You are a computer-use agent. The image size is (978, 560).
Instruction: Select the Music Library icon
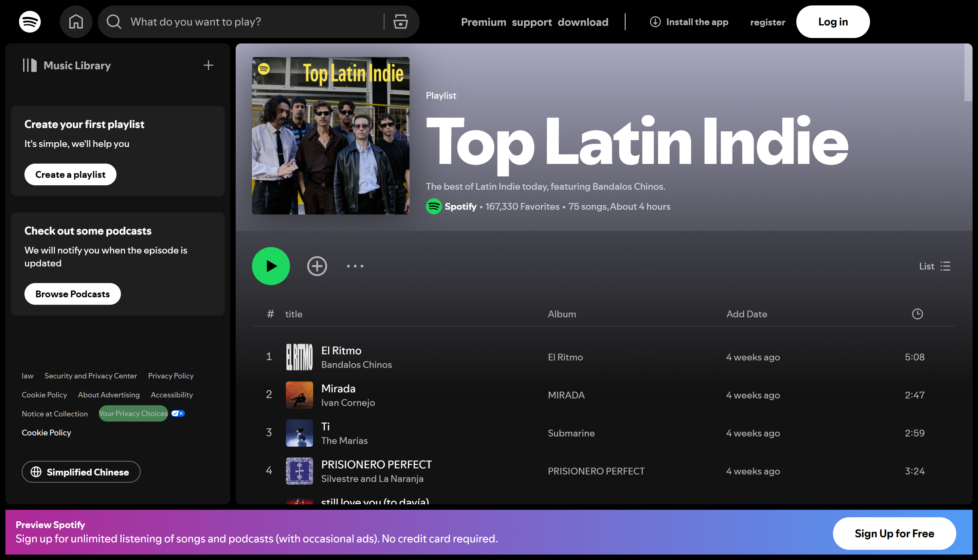pyautogui.click(x=30, y=65)
